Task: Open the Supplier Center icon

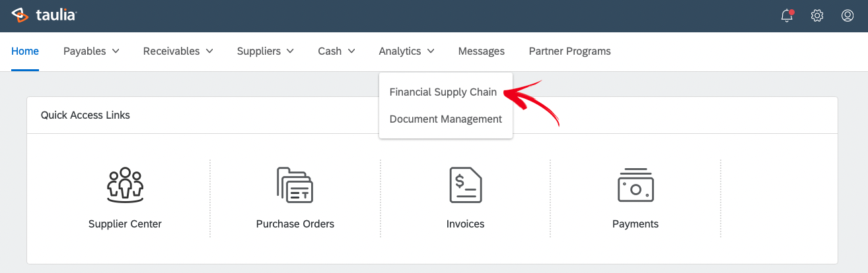Action: pyautogui.click(x=125, y=185)
